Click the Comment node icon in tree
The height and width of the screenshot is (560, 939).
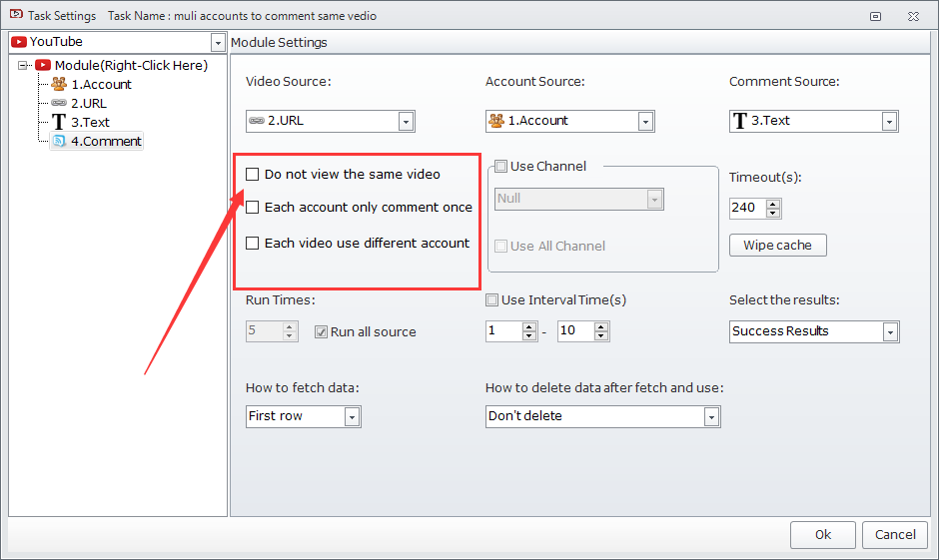tap(59, 142)
